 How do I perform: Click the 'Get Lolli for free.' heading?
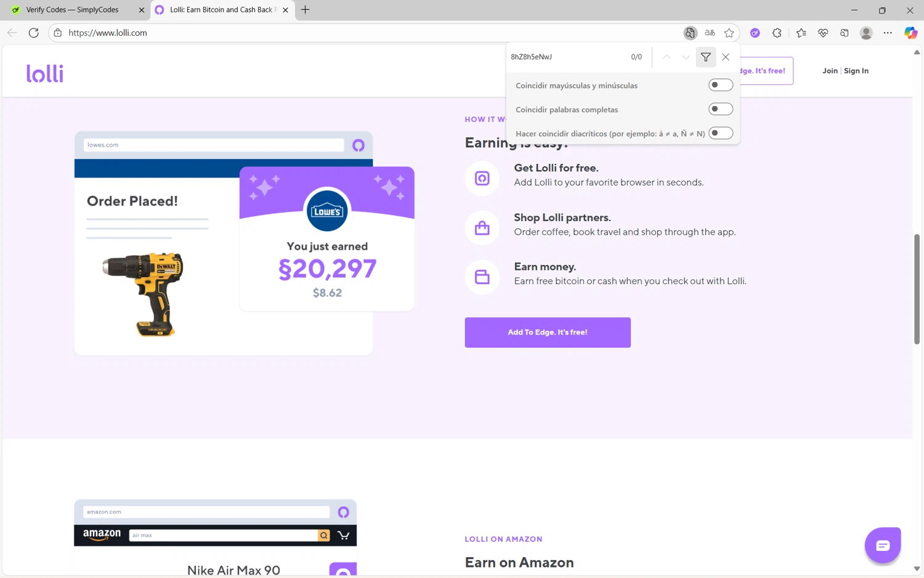coord(556,168)
